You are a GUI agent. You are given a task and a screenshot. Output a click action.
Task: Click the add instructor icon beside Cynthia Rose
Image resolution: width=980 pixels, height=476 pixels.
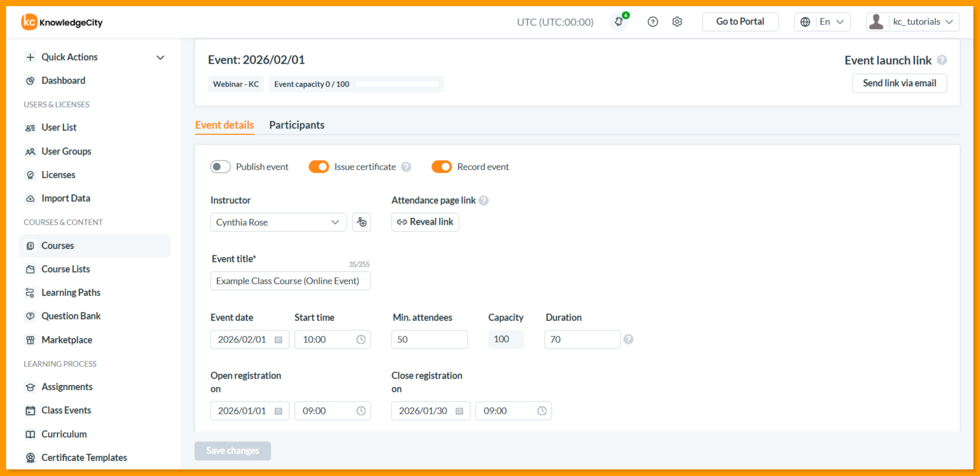[362, 222]
